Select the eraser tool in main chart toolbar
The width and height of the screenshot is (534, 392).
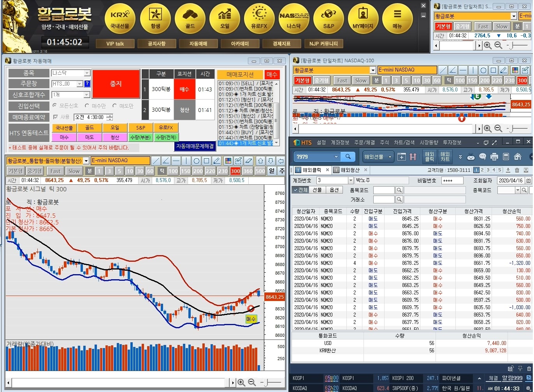[249, 161]
